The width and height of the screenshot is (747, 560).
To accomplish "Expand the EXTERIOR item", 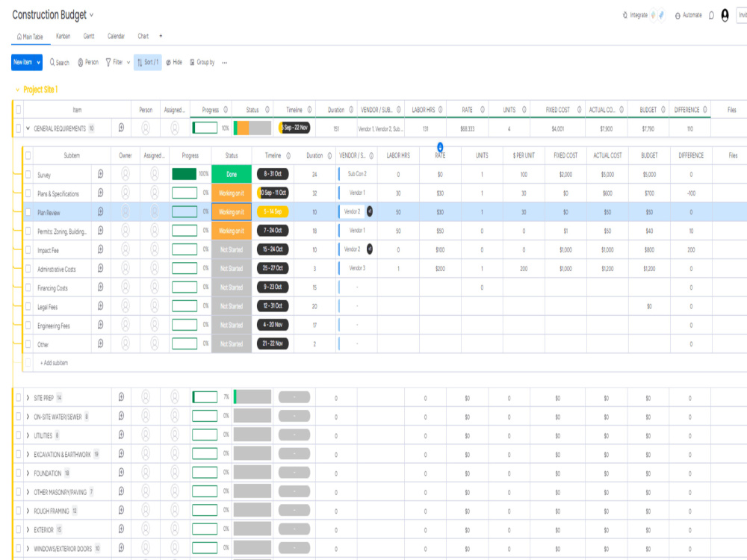I will 28,529.
